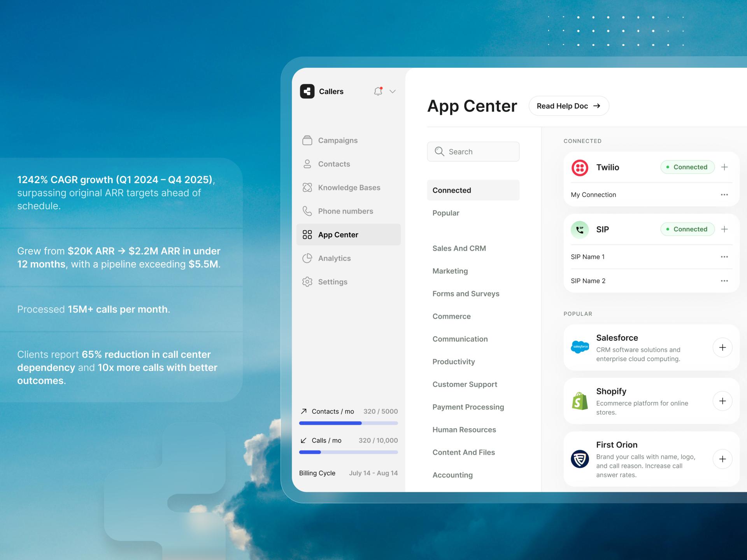The height and width of the screenshot is (560, 747).
Task: Open Campaigns from the sidebar
Action: coord(337,140)
